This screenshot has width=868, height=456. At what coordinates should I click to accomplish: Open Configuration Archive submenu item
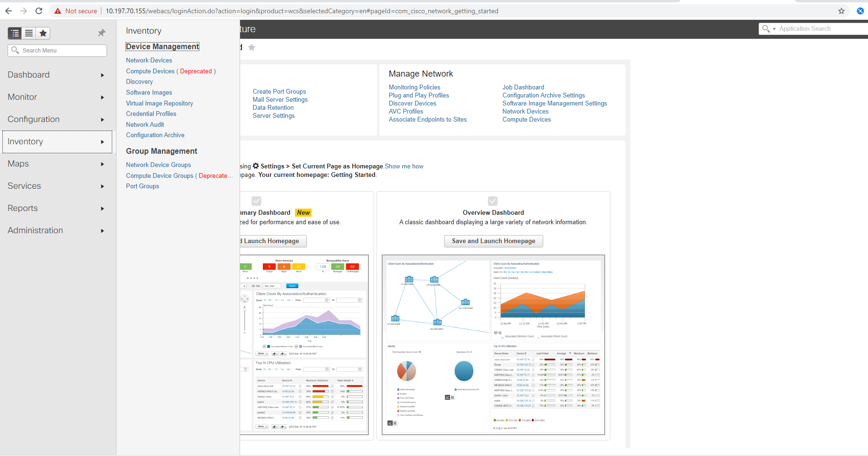coord(155,135)
